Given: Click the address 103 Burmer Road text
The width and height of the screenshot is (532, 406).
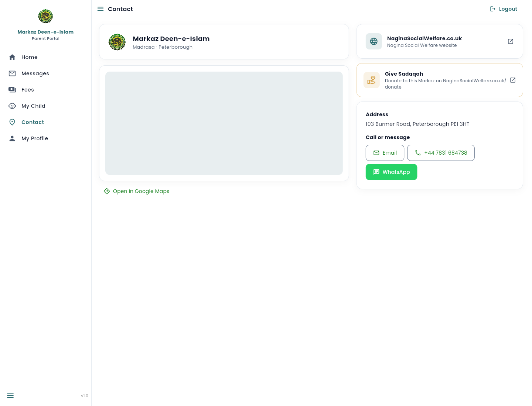Looking at the screenshot, I should tap(417, 124).
